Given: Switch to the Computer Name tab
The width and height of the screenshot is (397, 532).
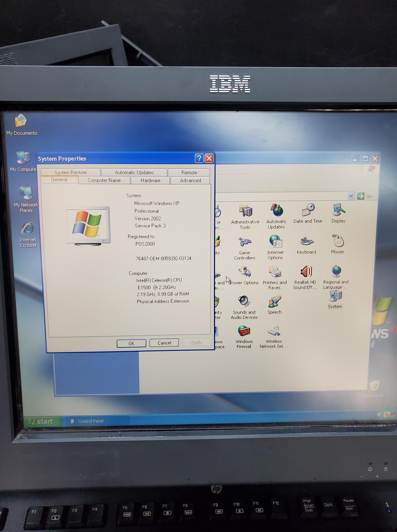Looking at the screenshot, I should click(104, 180).
